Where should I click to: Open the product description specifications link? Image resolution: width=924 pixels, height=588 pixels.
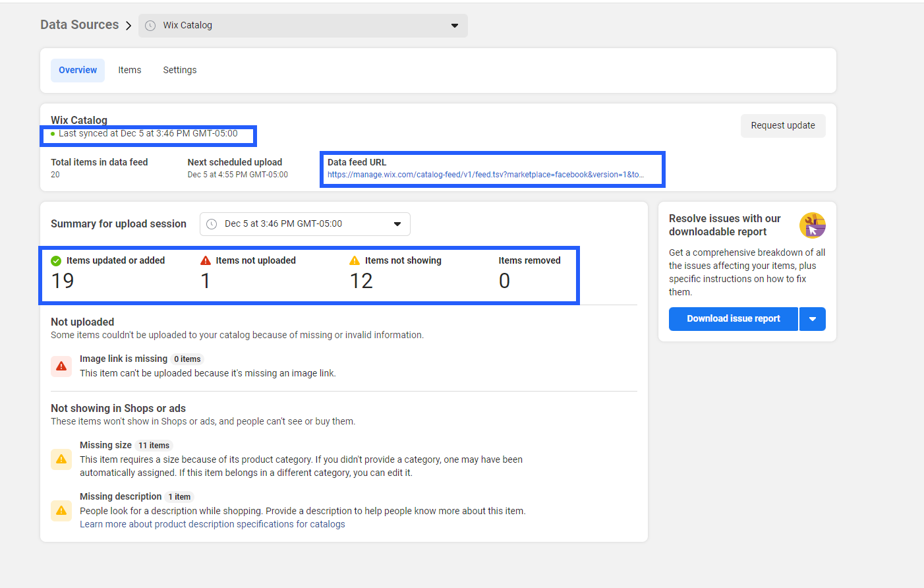pyautogui.click(x=212, y=525)
